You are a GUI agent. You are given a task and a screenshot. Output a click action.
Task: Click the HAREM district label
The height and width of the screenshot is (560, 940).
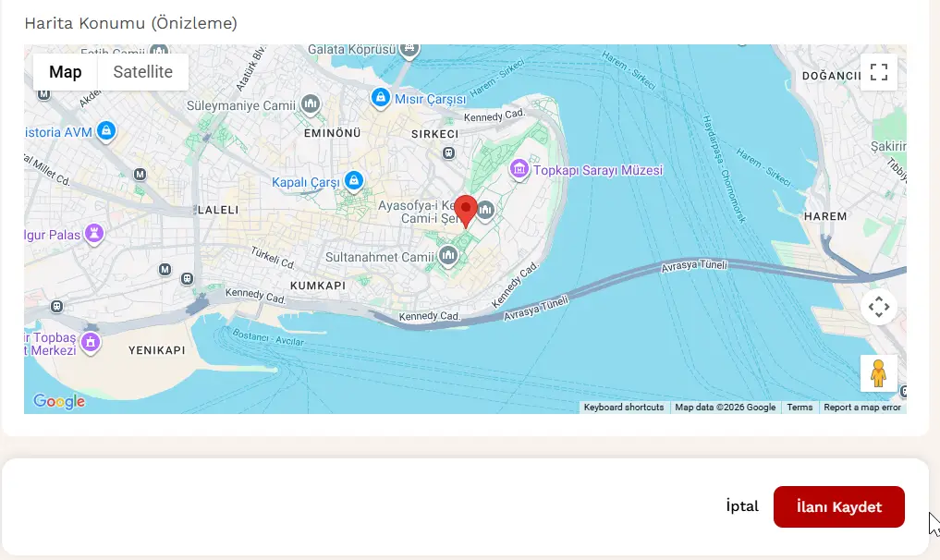click(x=825, y=216)
